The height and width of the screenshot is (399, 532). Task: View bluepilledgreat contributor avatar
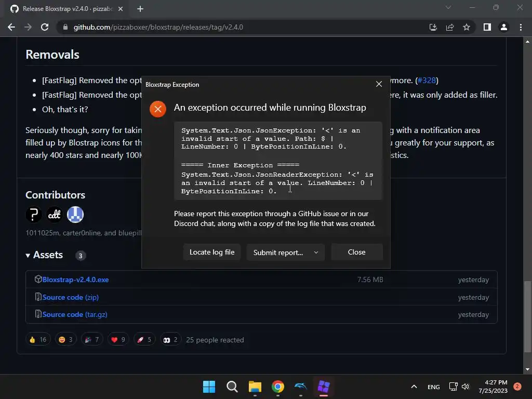click(75, 215)
